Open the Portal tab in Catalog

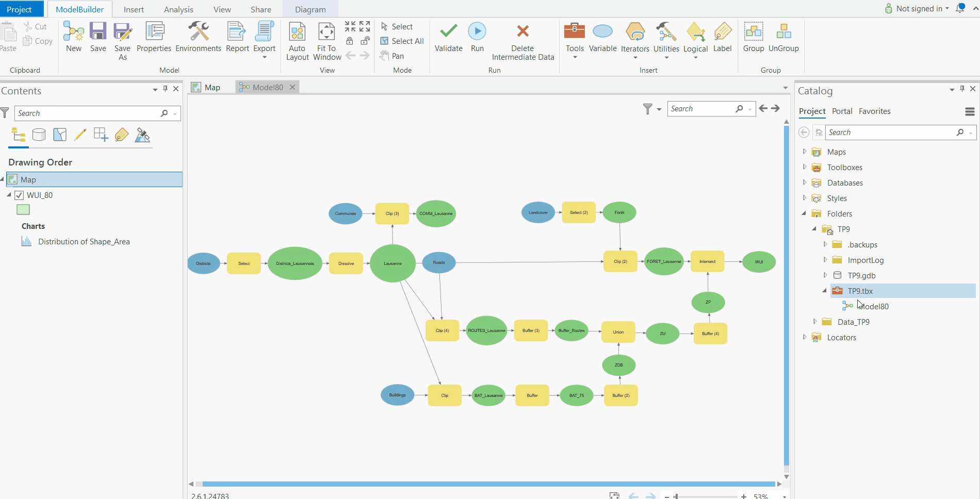click(x=842, y=111)
